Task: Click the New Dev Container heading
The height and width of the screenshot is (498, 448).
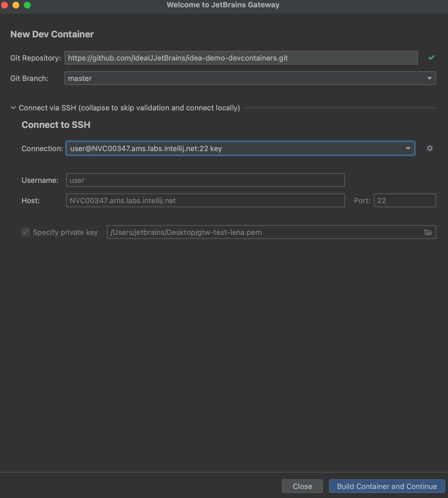Action: (52, 34)
